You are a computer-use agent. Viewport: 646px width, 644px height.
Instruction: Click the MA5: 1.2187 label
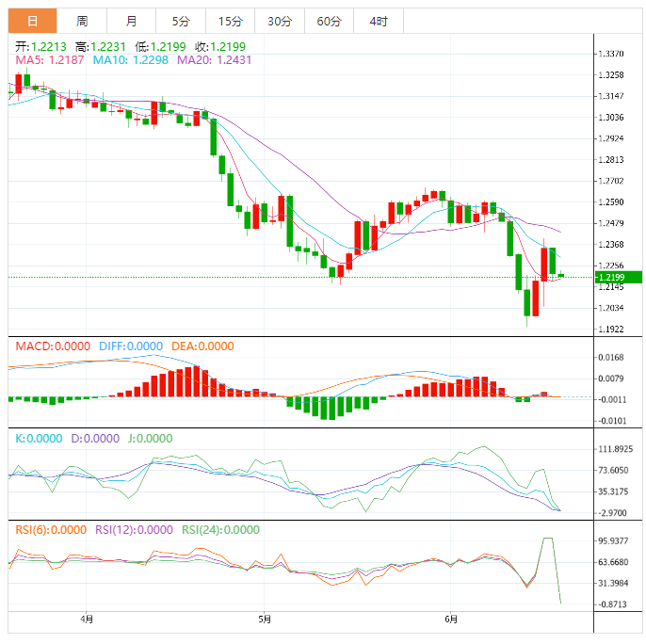click(49, 60)
